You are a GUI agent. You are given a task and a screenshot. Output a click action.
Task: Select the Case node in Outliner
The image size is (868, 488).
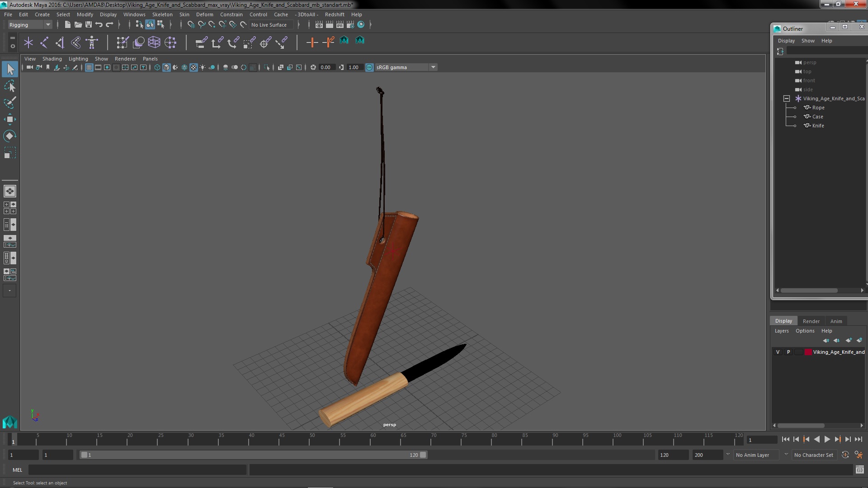pyautogui.click(x=817, y=117)
